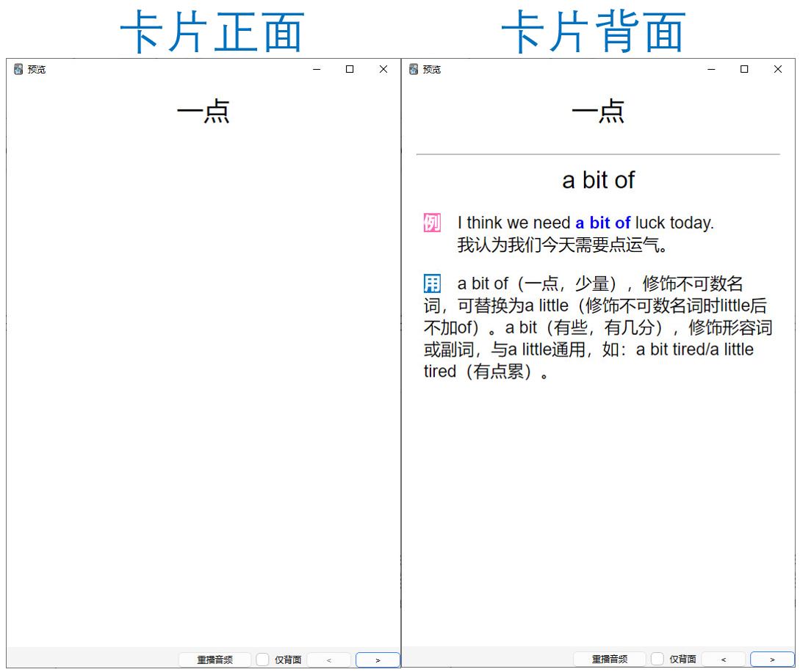Viewport: 800px width, 672px height.
Task: Click the 卡片背面 caption text
Action: pyautogui.click(x=594, y=32)
